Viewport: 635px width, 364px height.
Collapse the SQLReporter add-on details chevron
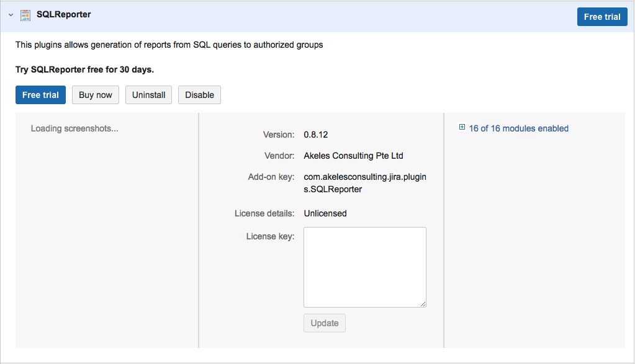tap(11, 15)
